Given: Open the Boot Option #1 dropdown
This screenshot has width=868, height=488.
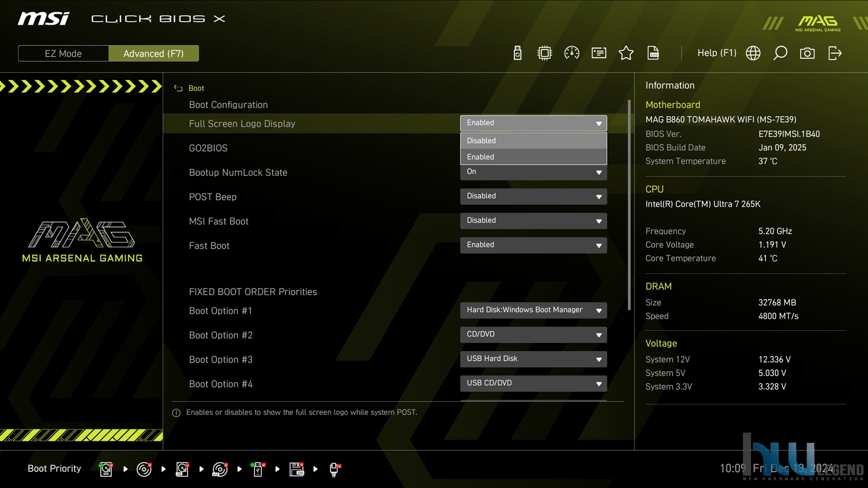Looking at the screenshot, I should (x=533, y=310).
